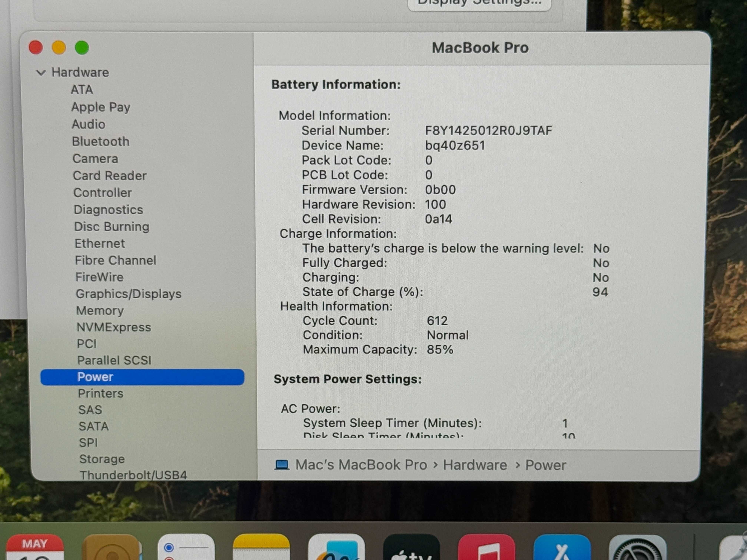Viewport: 747px width, 560px height.
Task: Collapse the Hardware section chevron
Action: click(x=41, y=73)
